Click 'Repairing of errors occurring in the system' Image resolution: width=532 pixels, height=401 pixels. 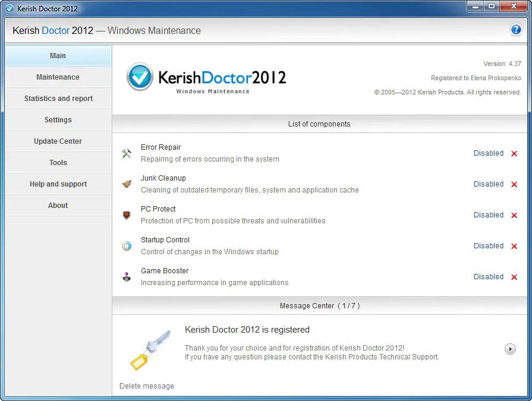(x=210, y=159)
